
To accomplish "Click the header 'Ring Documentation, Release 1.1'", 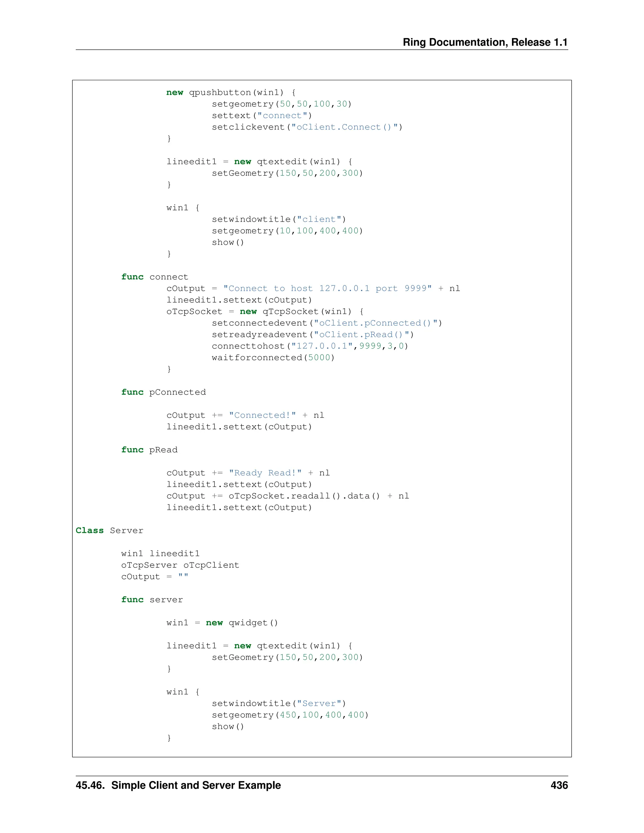I will 485,42.
